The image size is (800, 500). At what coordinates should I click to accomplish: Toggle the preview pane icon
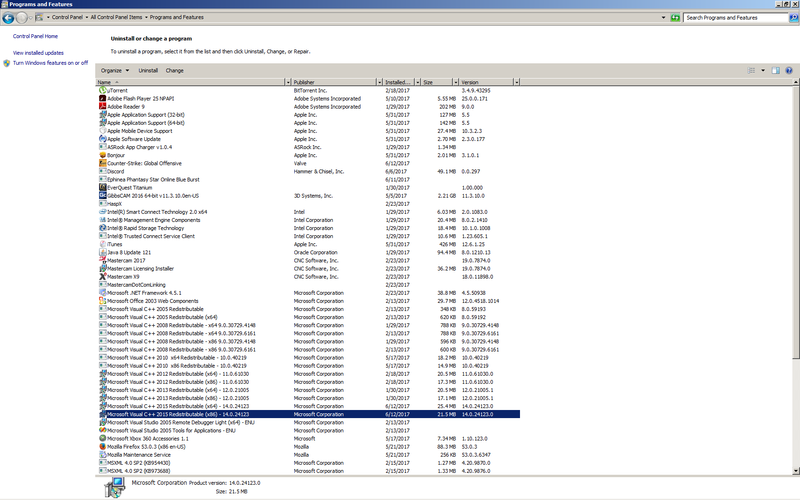coord(776,70)
